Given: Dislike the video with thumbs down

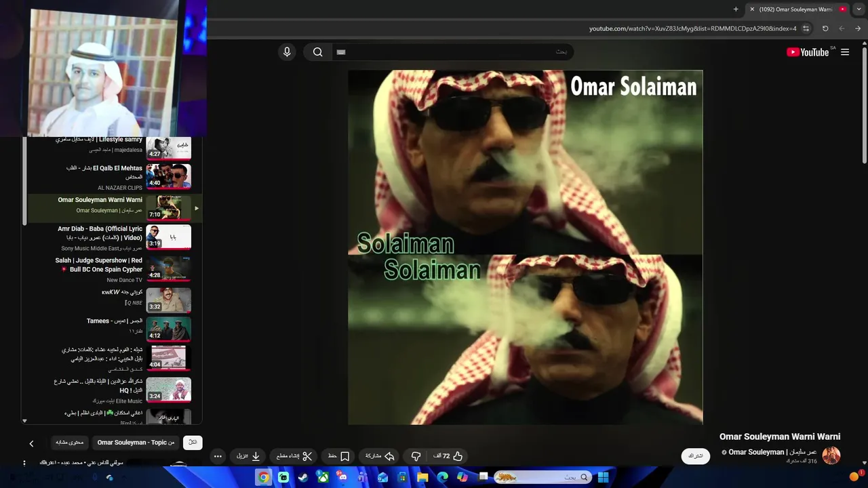Looking at the screenshot, I should (x=416, y=456).
